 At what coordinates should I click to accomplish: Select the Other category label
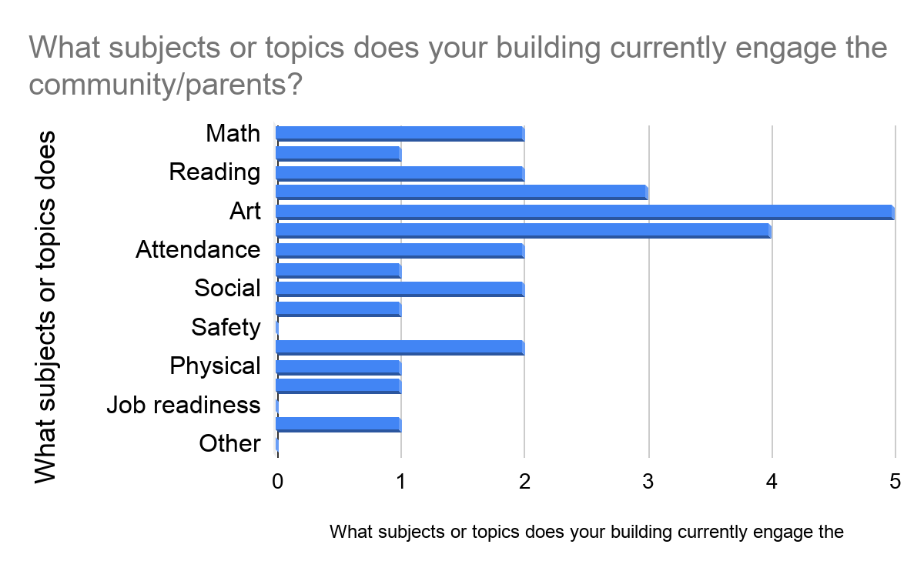[229, 443]
